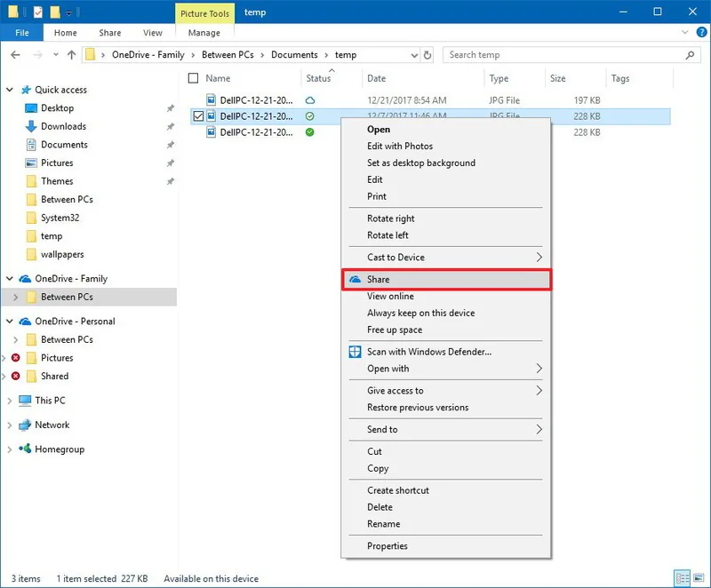Toggle the select-all checkbox by Name
The image size is (711, 588).
point(193,78)
